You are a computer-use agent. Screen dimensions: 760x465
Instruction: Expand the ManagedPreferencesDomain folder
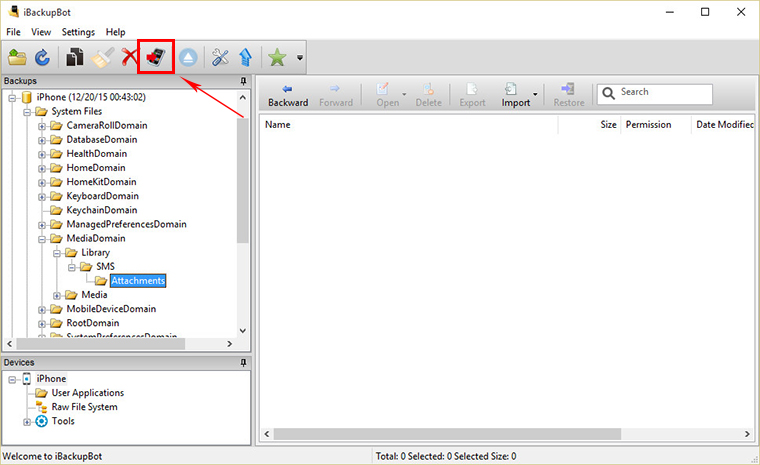(42, 225)
